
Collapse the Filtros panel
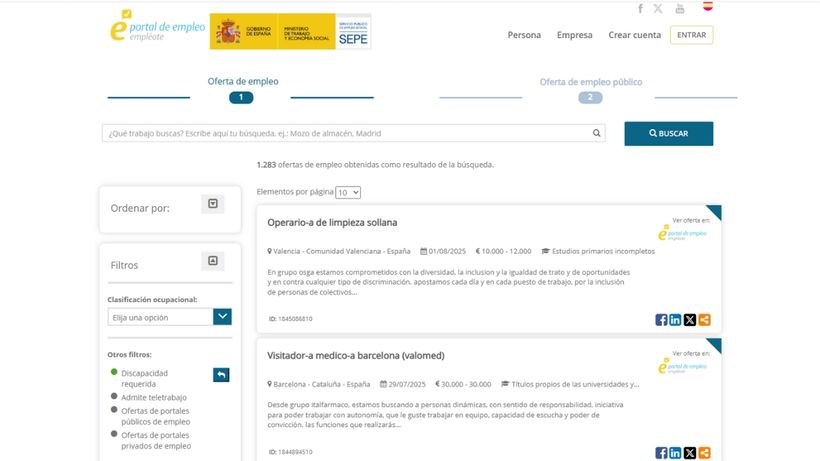tap(213, 261)
